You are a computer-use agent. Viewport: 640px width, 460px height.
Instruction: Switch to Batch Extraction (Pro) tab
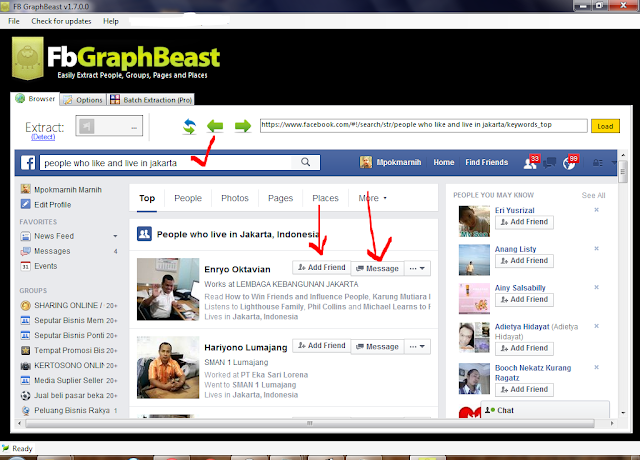pos(151,100)
